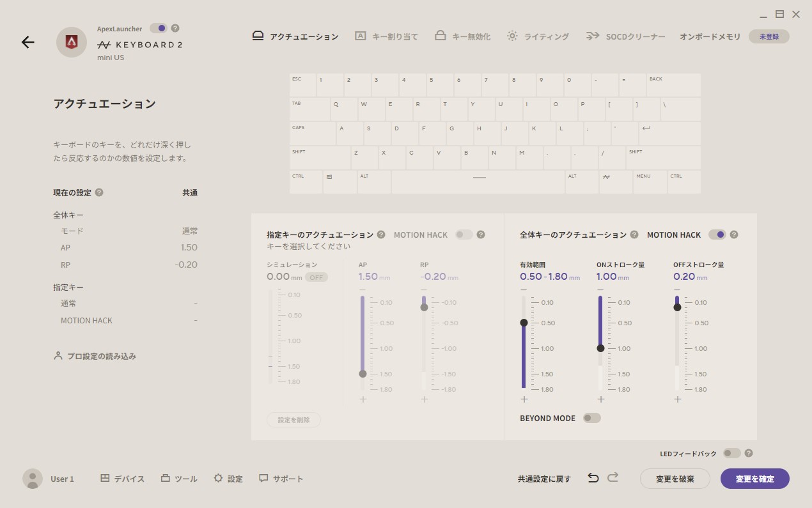Open help beside 全体キーのアクチュエーション MOTION HACK
Image resolution: width=812 pixels, height=508 pixels.
coord(734,235)
